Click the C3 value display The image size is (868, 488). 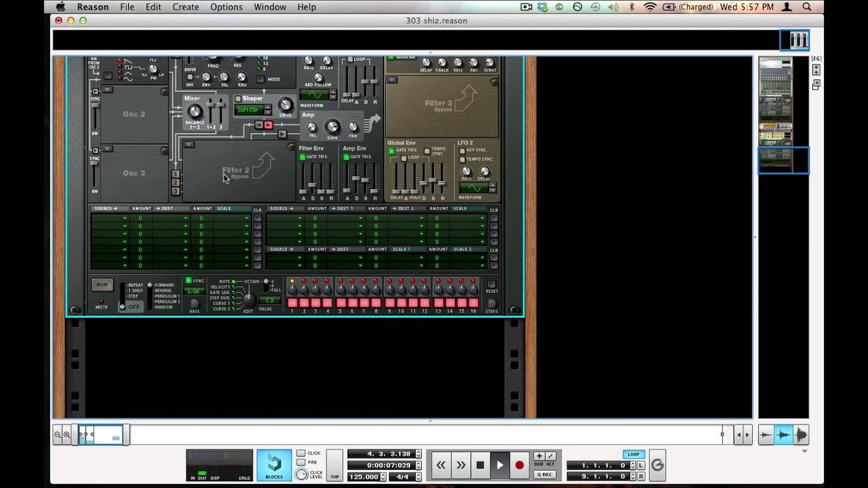[x=269, y=300]
